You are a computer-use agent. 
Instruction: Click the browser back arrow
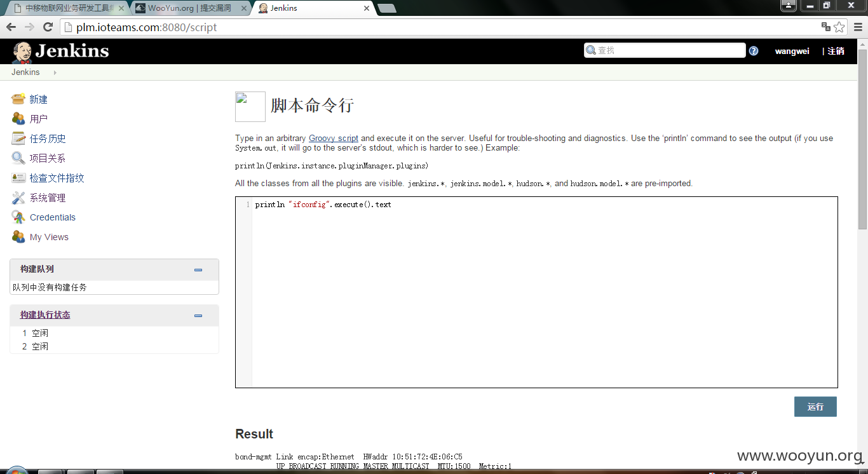click(11, 27)
